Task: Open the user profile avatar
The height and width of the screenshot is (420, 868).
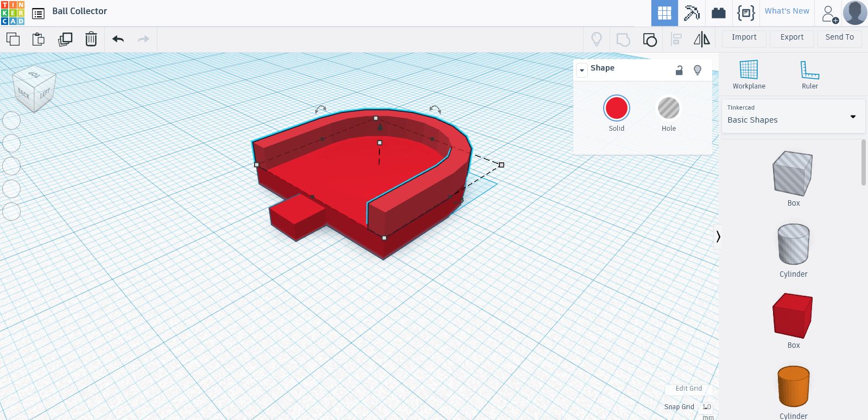Action: point(855,13)
